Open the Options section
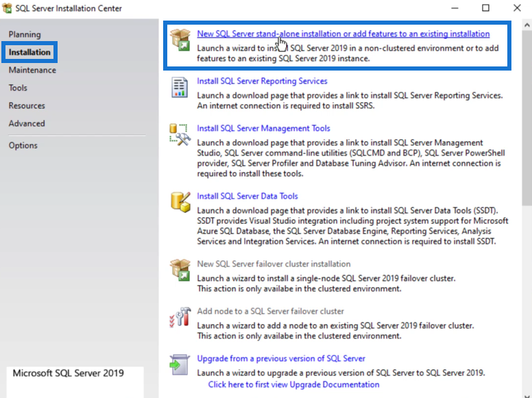This screenshot has height=398, width=532. coord(23,145)
